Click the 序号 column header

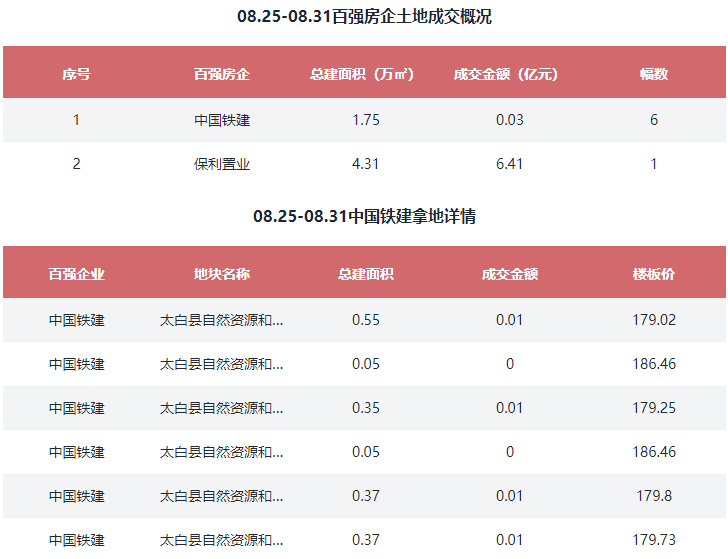(x=76, y=74)
